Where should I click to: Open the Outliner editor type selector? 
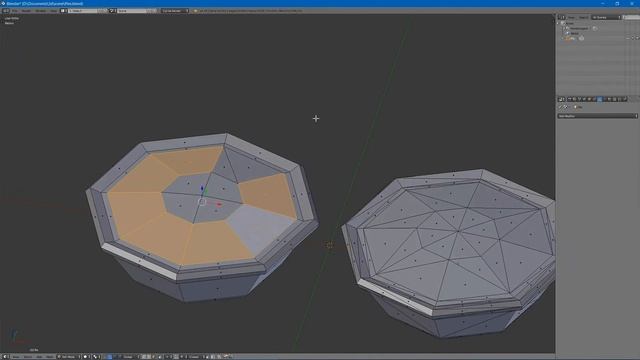tap(562, 18)
